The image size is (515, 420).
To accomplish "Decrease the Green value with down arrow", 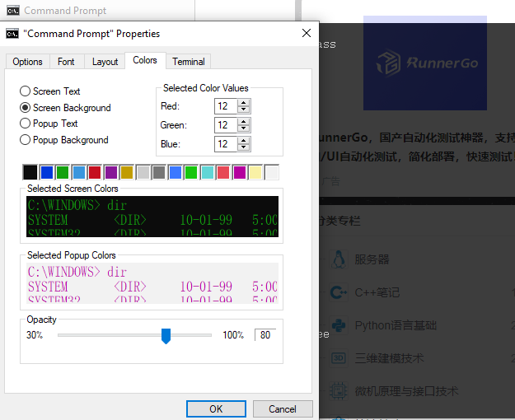I will click(244, 128).
